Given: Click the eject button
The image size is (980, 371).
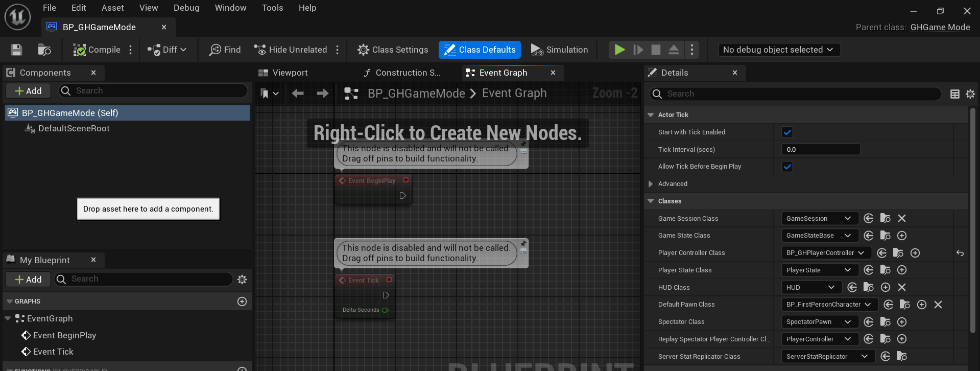Looking at the screenshot, I should click(674, 50).
